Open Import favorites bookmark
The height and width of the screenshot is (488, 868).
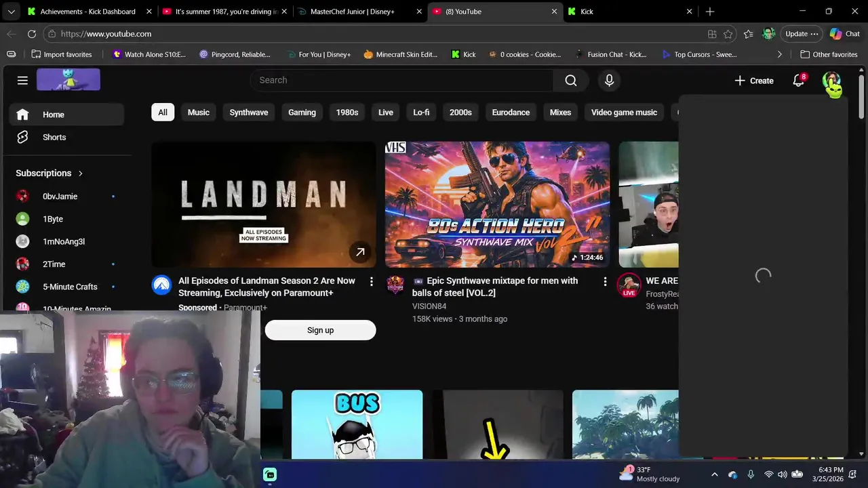coord(61,54)
